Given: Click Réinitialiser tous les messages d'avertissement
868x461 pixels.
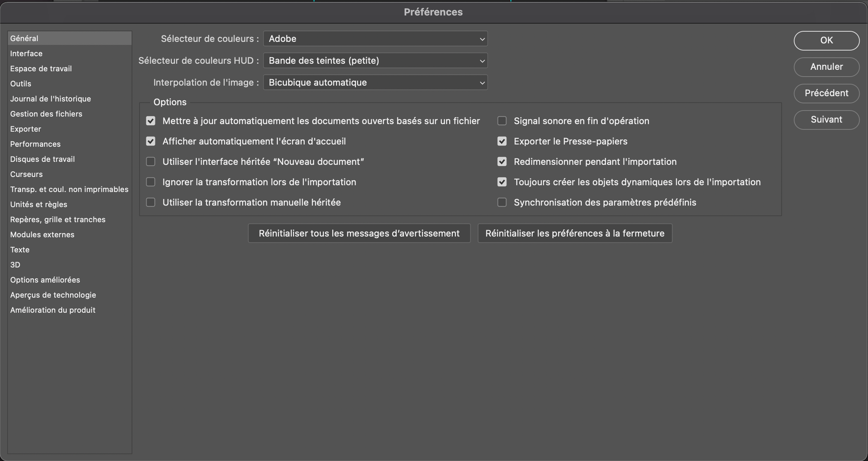Looking at the screenshot, I should tap(359, 233).
